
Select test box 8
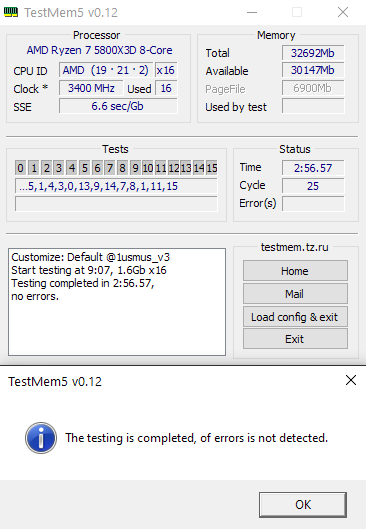pos(122,168)
